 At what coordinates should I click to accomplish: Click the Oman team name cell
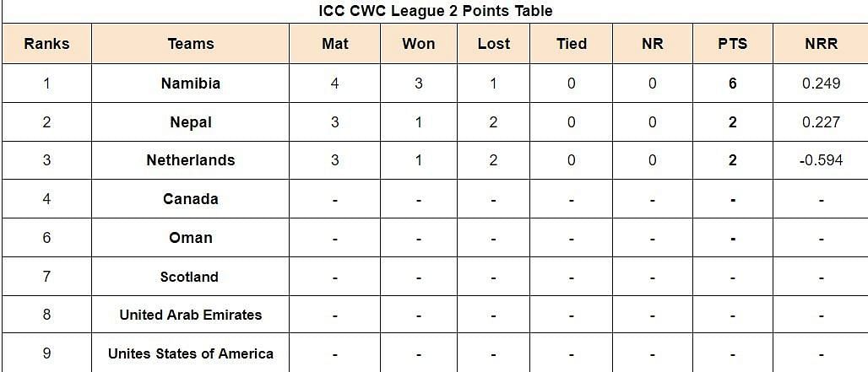[x=191, y=238]
